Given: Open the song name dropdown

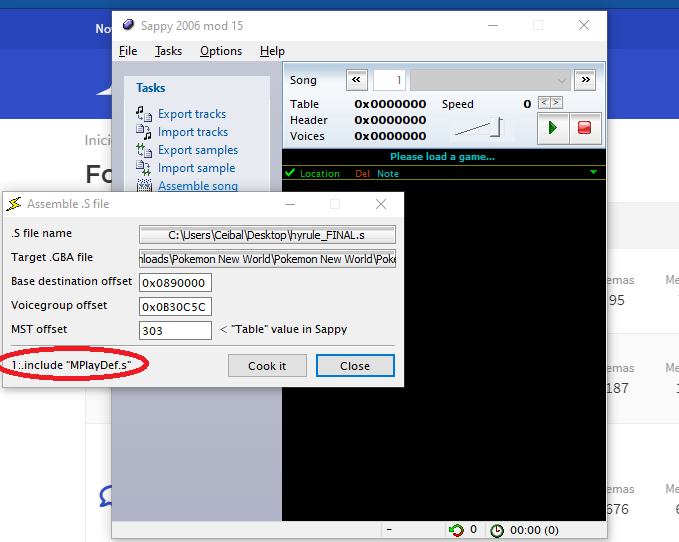Looking at the screenshot, I should (489, 80).
